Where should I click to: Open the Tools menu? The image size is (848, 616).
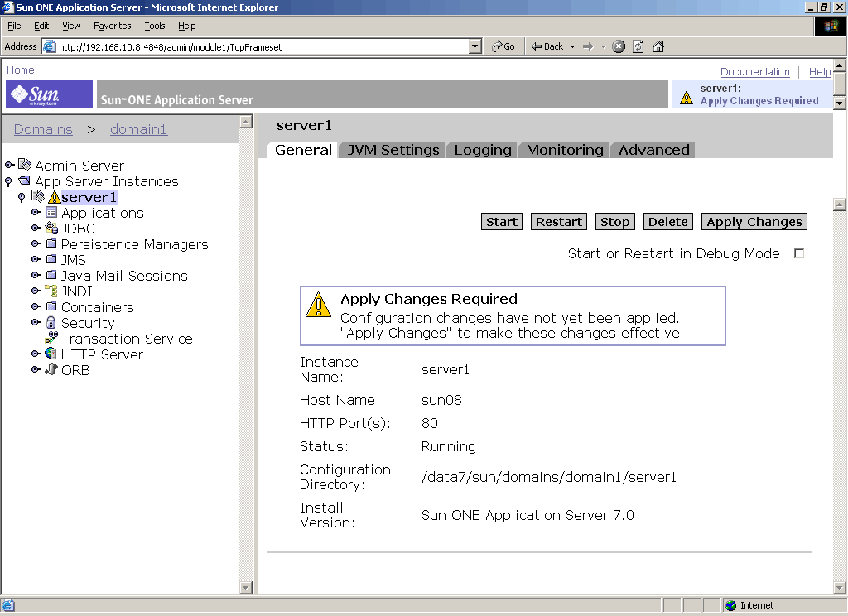pyautogui.click(x=155, y=26)
